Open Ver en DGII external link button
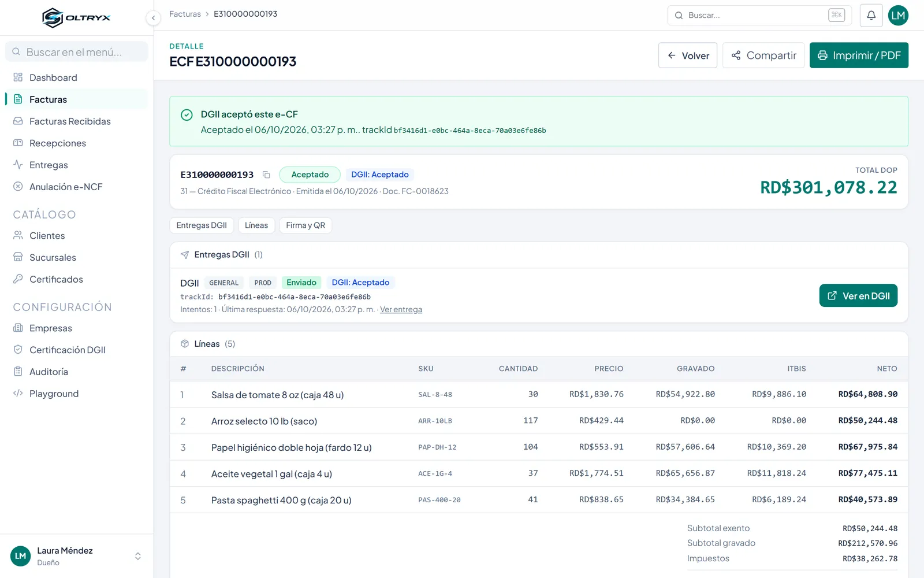924x578 pixels. click(x=858, y=295)
